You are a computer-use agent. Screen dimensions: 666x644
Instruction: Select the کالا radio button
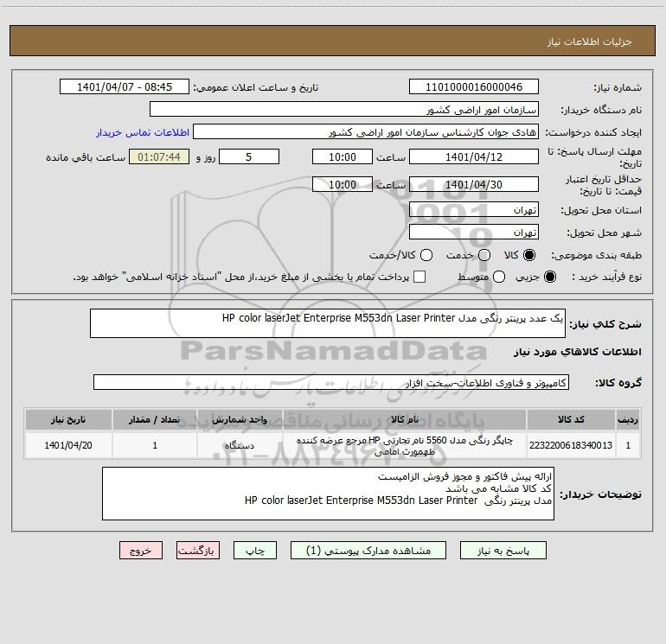529,255
